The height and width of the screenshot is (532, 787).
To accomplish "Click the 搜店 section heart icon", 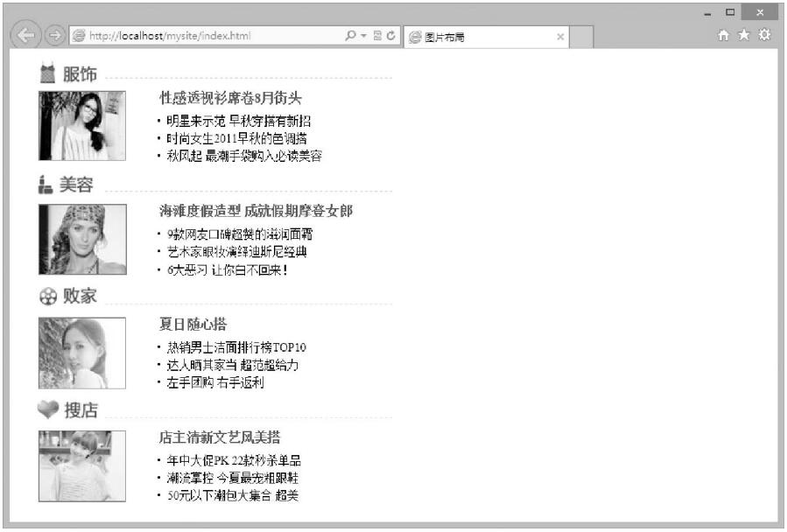I will pos(48,409).
